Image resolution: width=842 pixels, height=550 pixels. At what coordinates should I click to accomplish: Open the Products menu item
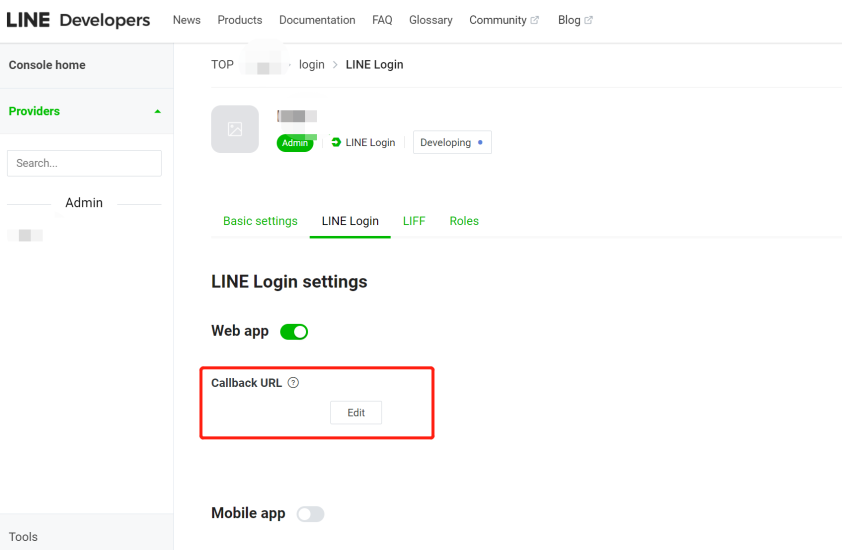(x=240, y=20)
